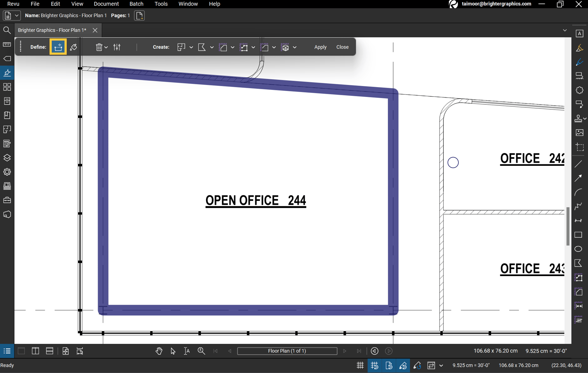
Task: Close the Spaces editing toolbar
Action: (342, 47)
